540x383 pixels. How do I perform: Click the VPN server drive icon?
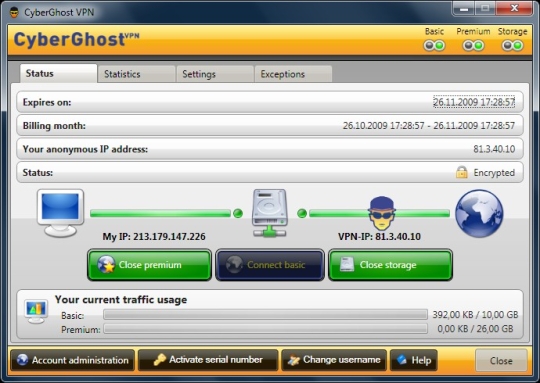(270, 213)
